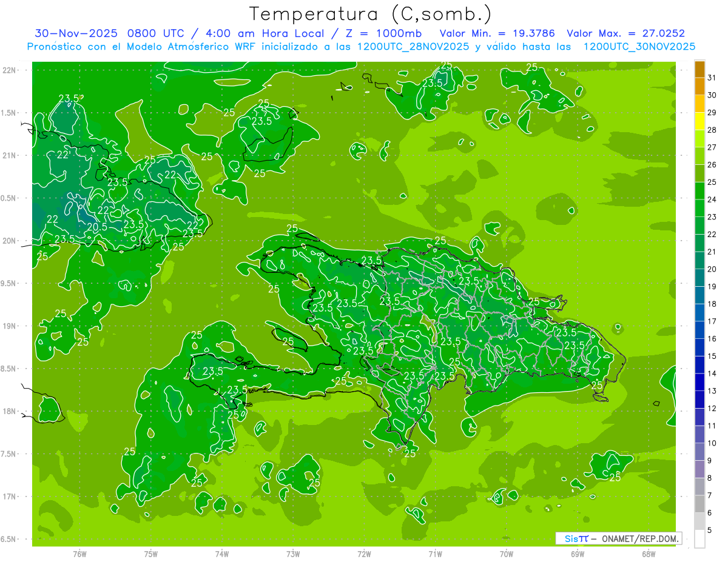Click the "7.5N" latitude axis label
This screenshot has width=728, height=562.
click(x=8, y=454)
